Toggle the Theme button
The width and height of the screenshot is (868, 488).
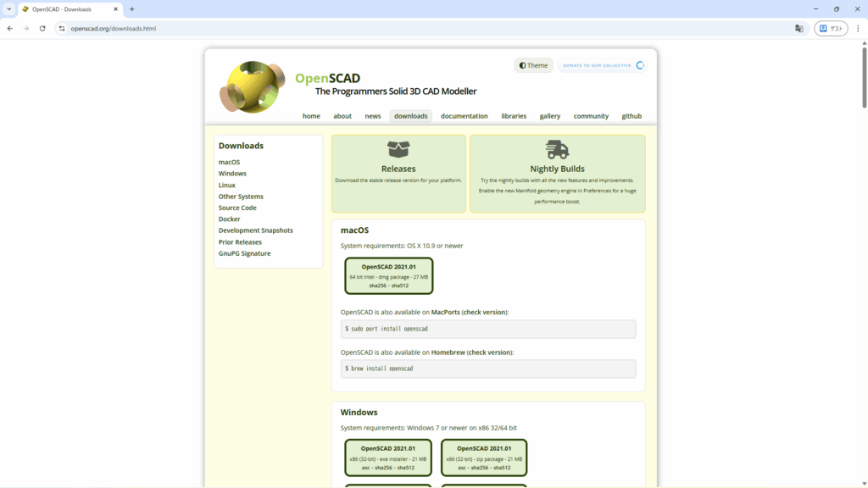(533, 65)
